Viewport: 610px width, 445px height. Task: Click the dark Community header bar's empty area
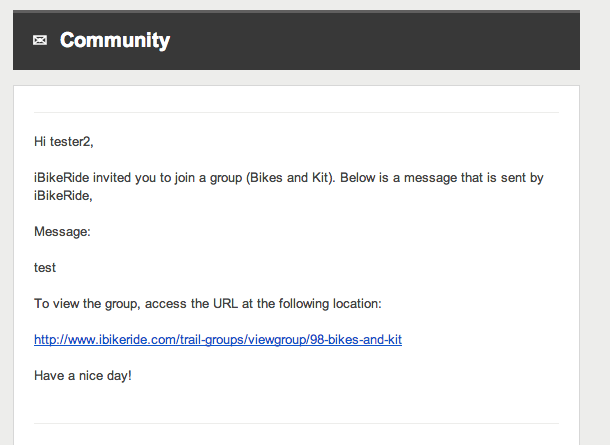[x=373, y=40]
